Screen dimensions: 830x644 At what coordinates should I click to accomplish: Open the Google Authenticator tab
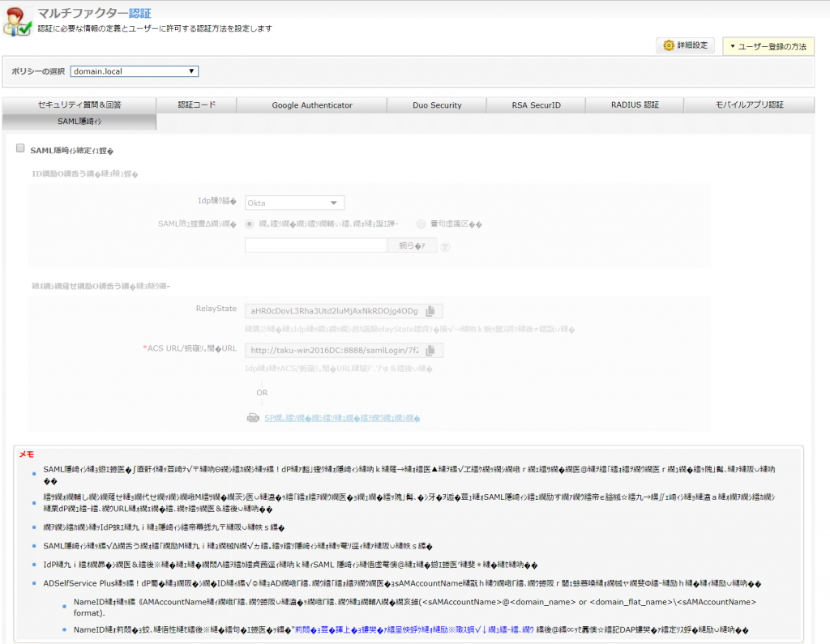tap(312, 104)
